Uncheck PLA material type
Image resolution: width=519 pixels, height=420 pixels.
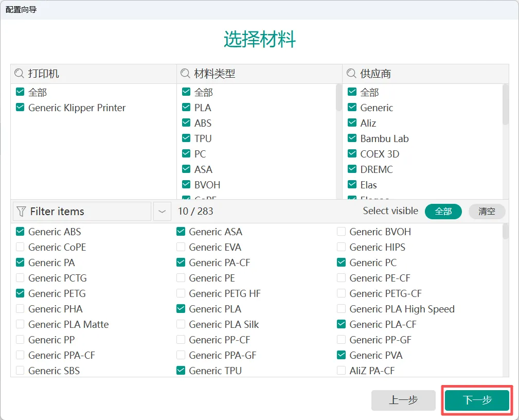coord(186,108)
